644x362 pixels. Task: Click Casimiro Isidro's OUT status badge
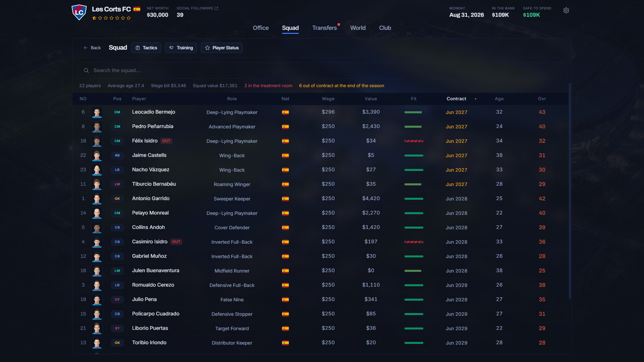click(176, 242)
